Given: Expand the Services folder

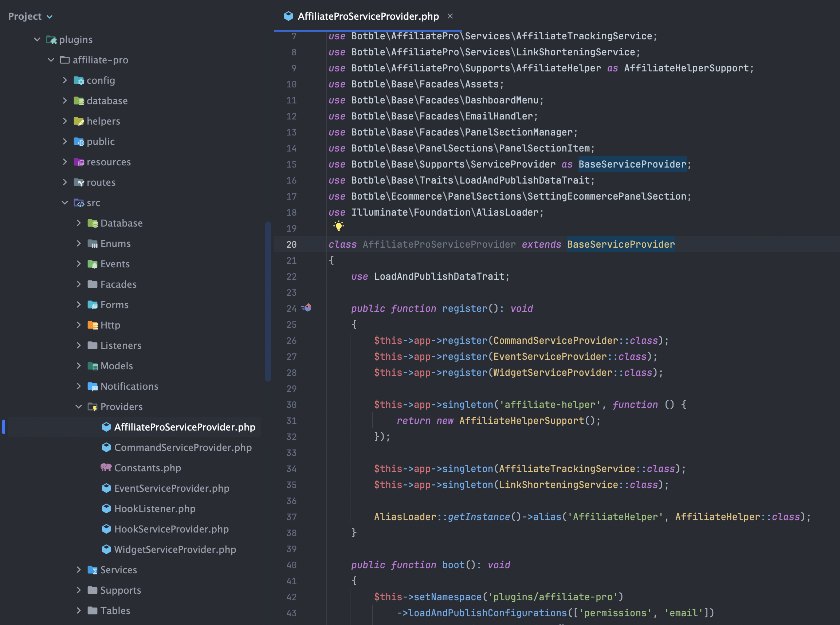Looking at the screenshot, I should [79, 570].
